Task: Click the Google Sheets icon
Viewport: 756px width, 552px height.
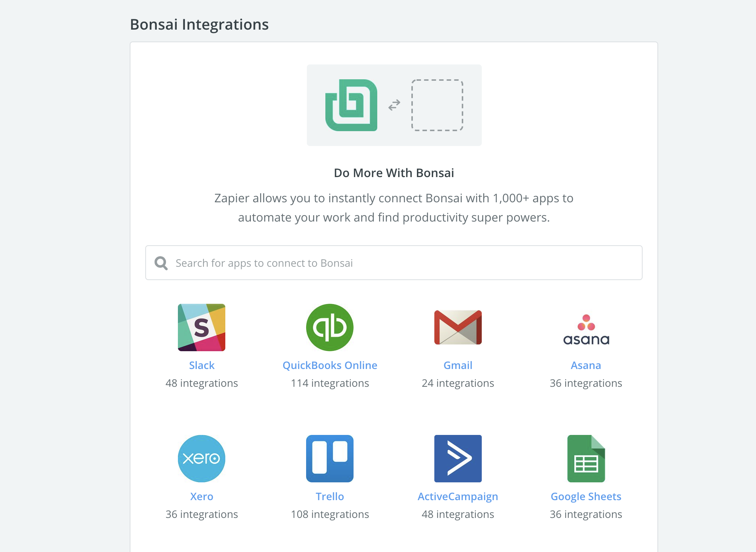Action: click(x=586, y=459)
